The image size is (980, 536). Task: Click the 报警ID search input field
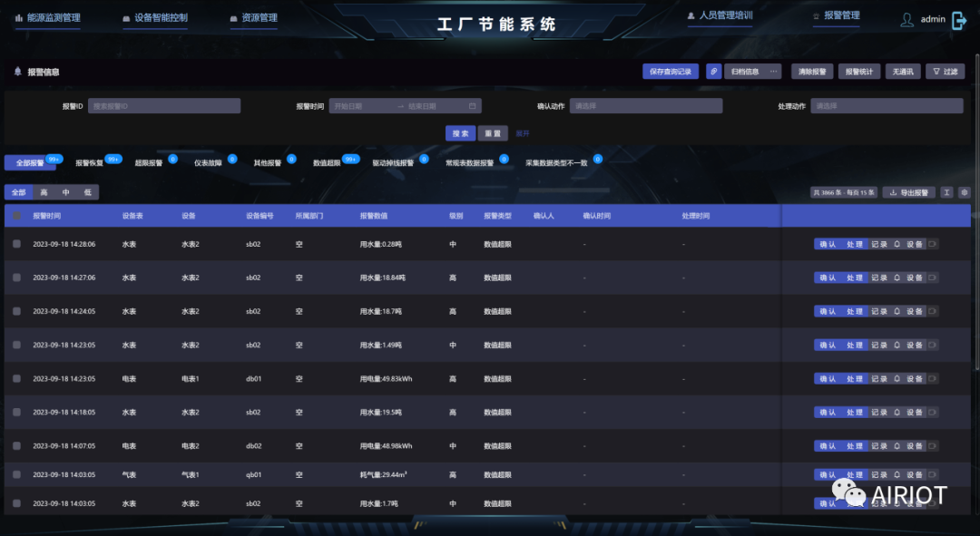[x=164, y=106]
